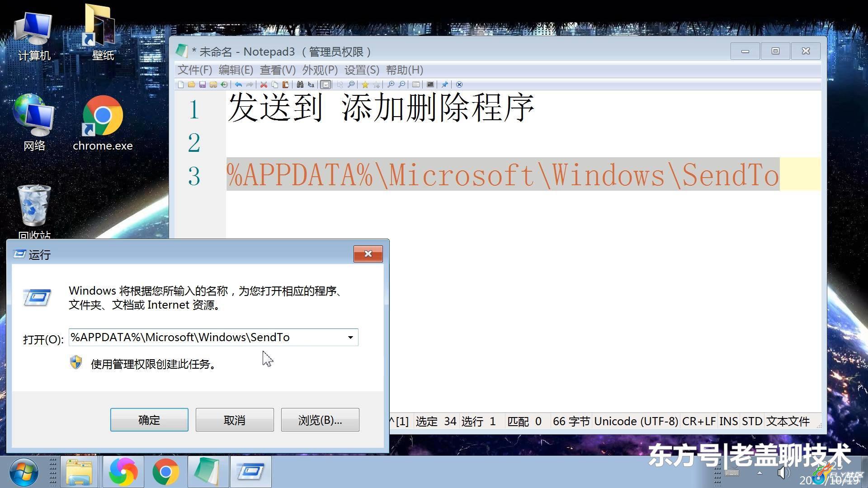
Task: Open the 设置(S) menu
Action: tap(362, 70)
